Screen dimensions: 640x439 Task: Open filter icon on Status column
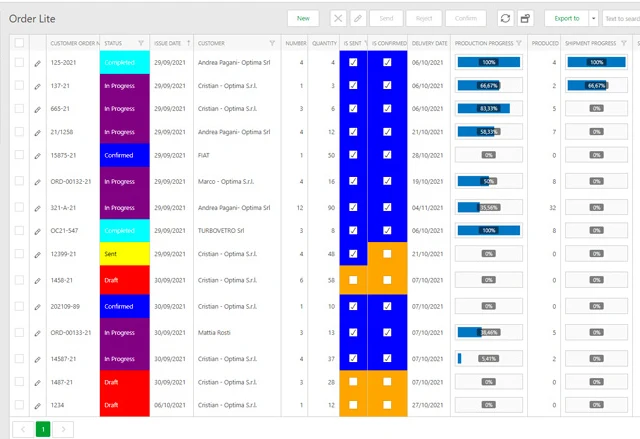141,43
